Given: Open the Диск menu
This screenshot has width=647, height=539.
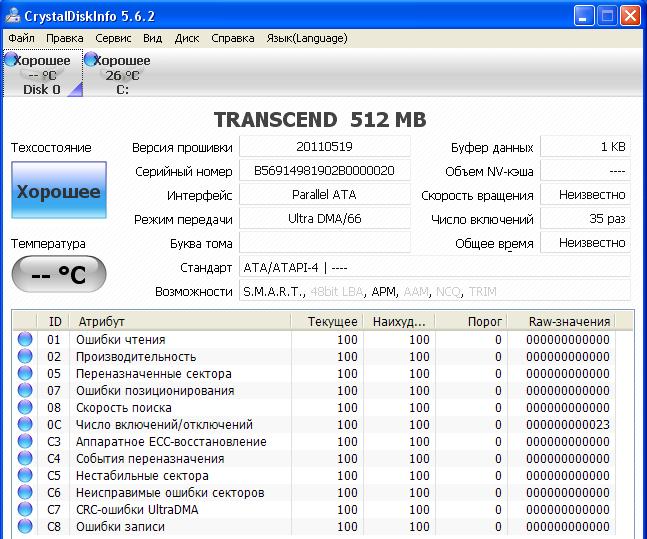Looking at the screenshot, I should pos(187,38).
